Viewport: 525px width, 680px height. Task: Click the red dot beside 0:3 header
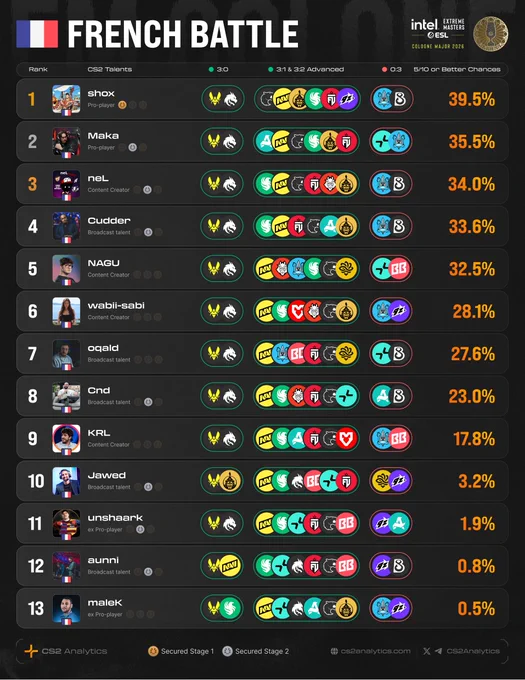(385, 69)
